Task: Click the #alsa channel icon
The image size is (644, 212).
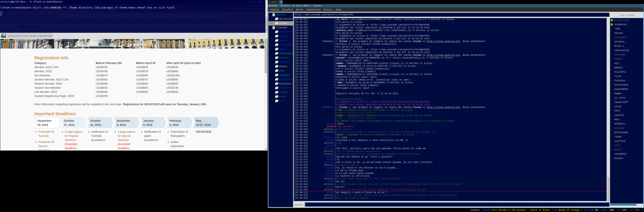Action: point(277,41)
